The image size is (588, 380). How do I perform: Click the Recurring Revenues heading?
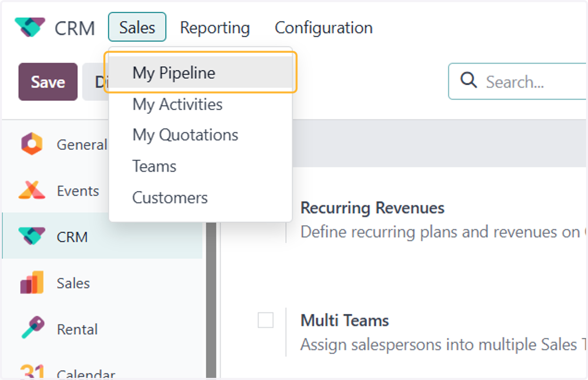pyautogui.click(x=372, y=208)
